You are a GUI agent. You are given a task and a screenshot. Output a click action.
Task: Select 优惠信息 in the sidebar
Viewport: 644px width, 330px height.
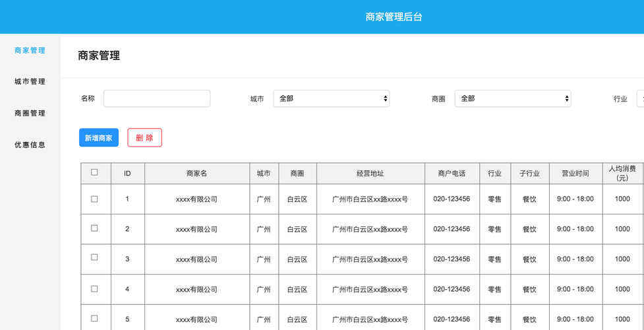(x=30, y=145)
